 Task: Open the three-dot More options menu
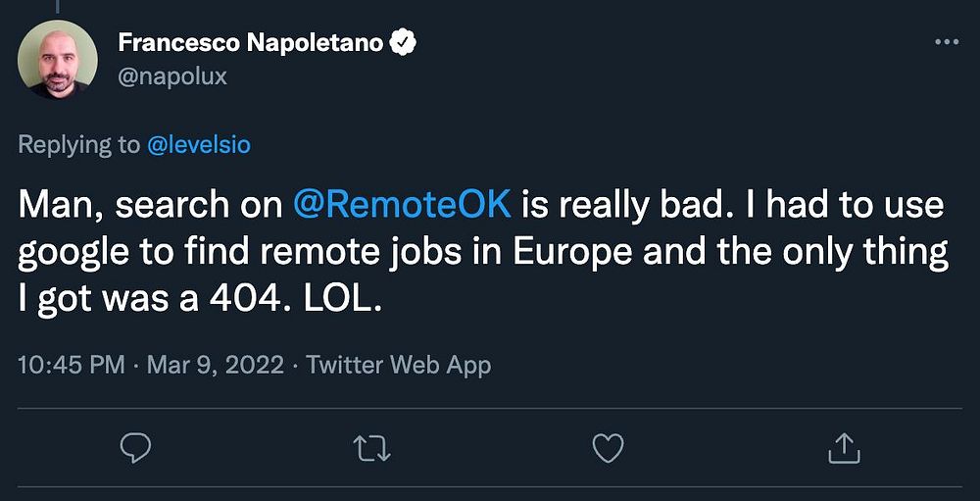[x=946, y=42]
